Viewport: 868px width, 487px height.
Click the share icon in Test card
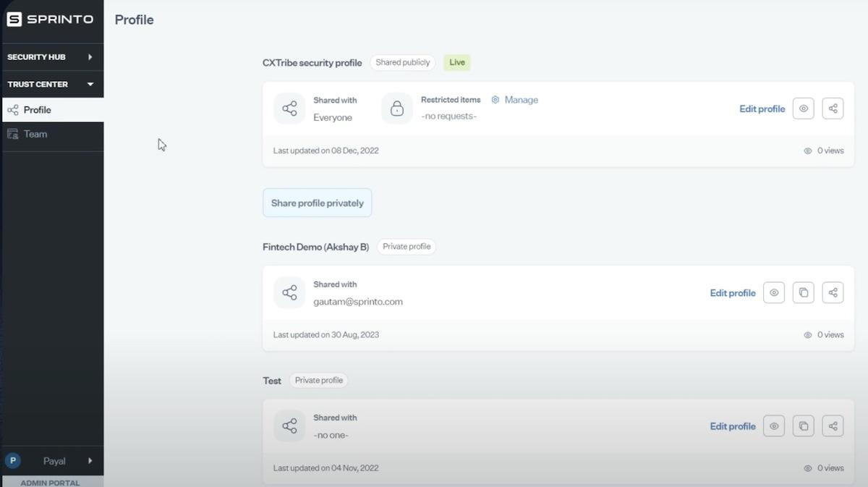(x=289, y=425)
